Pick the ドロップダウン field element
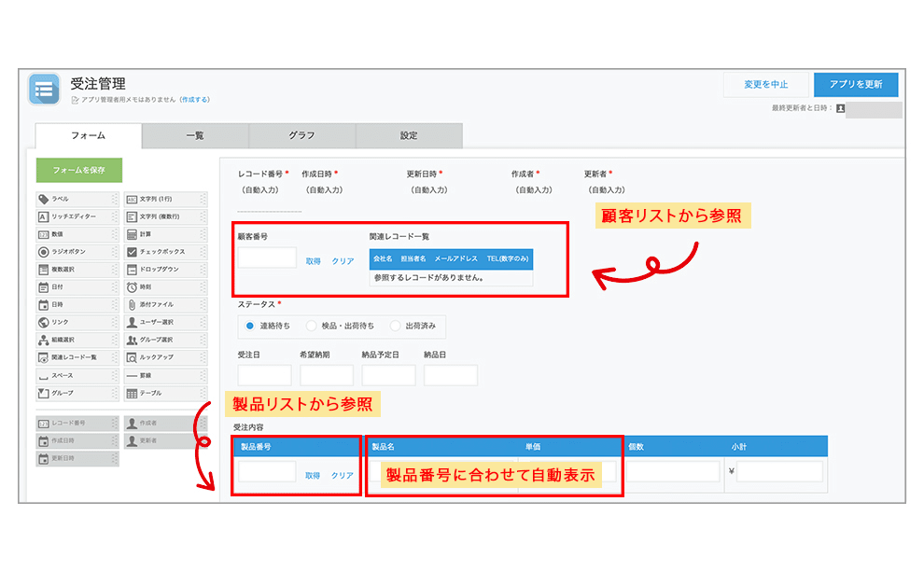This screenshot has height=585, width=924. pos(162,270)
